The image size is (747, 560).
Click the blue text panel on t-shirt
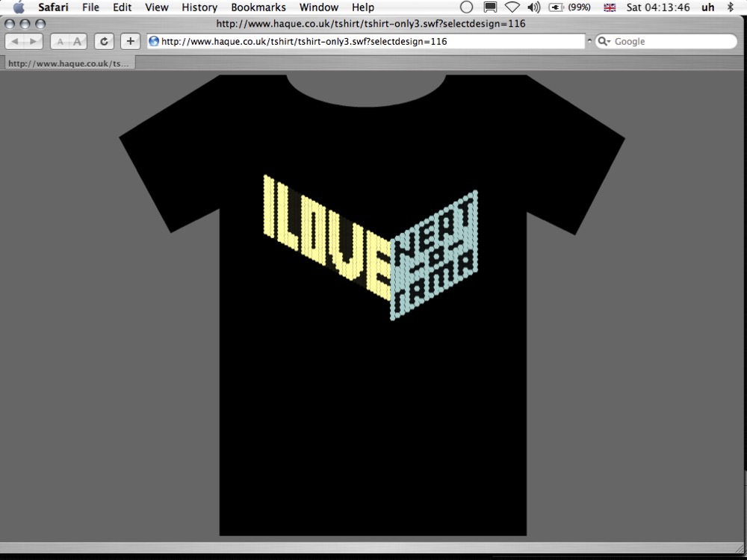pyautogui.click(x=434, y=255)
